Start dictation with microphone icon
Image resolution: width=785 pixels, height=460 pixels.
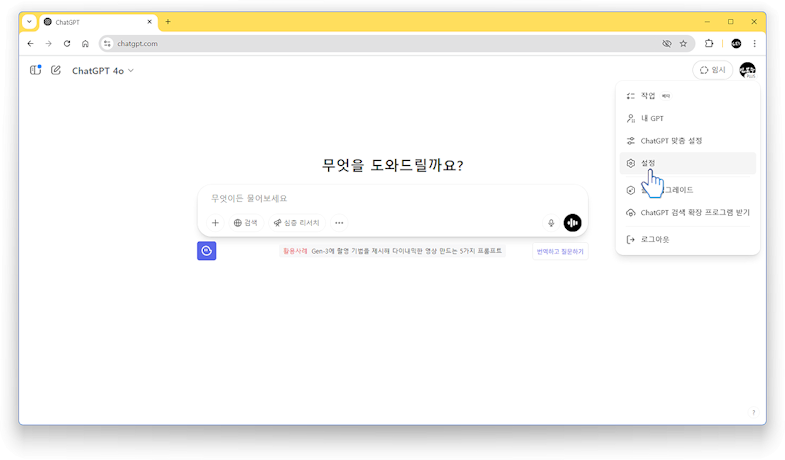[x=551, y=223]
